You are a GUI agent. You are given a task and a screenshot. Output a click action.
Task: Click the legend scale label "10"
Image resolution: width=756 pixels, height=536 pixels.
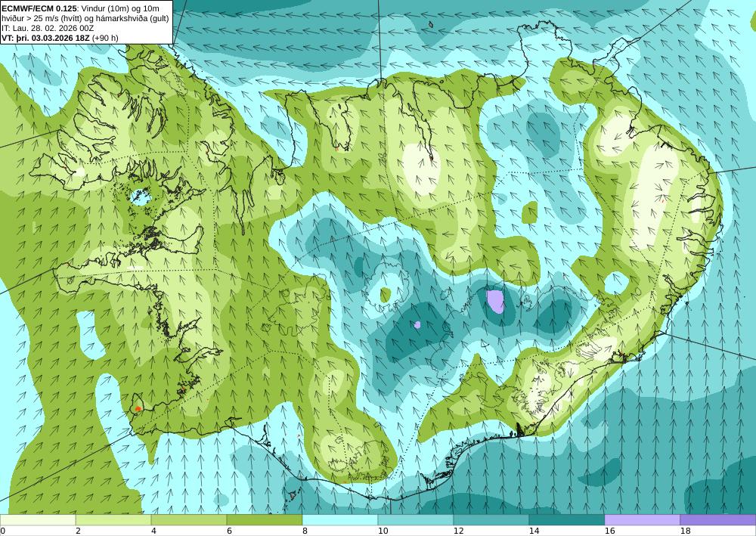(x=383, y=531)
